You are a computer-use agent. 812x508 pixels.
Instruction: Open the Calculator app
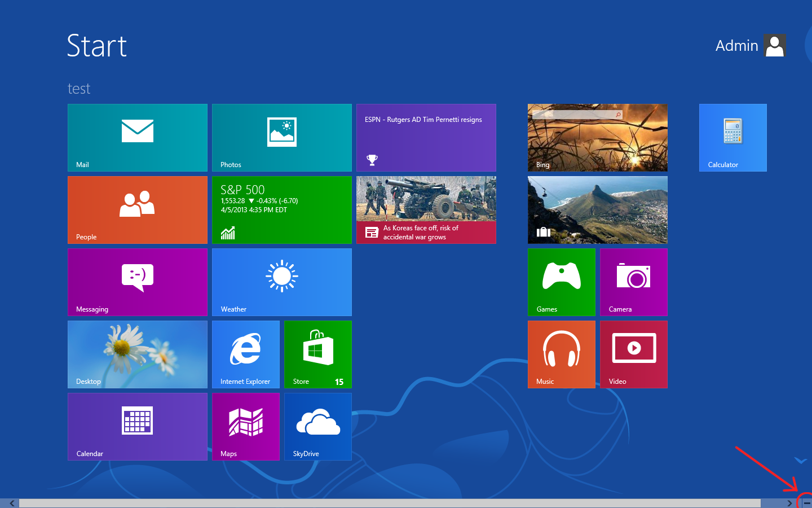click(x=732, y=138)
